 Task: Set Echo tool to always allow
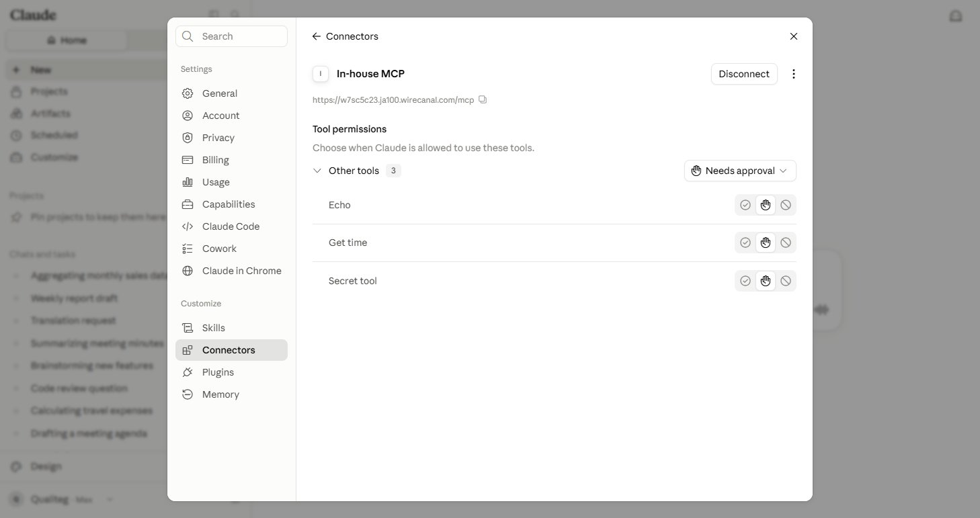point(745,205)
